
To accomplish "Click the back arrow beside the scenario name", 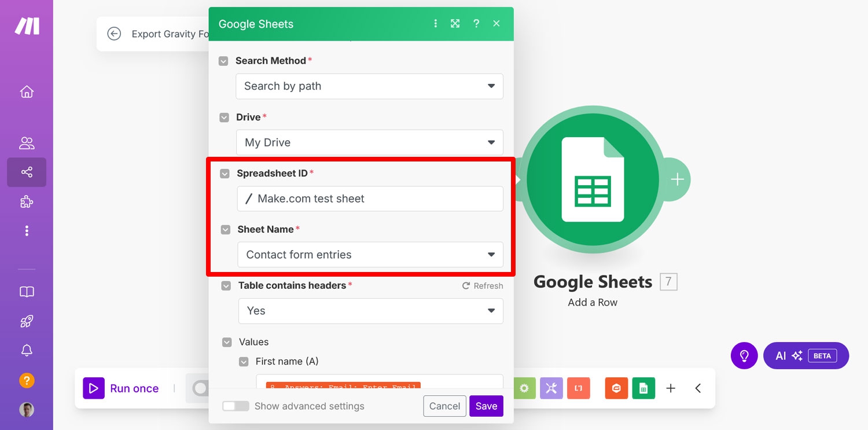I will tap(114, 34).
